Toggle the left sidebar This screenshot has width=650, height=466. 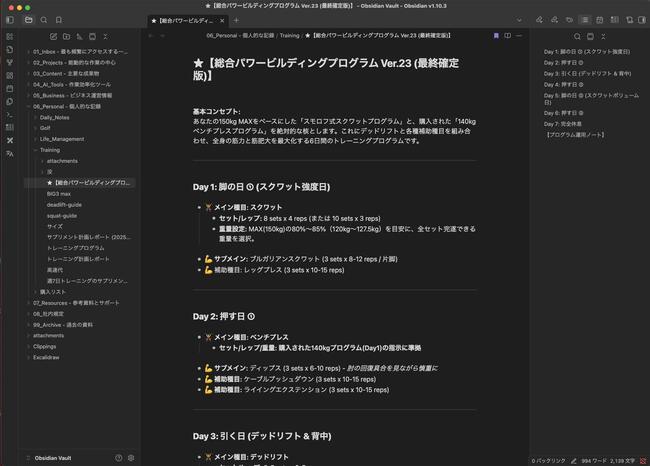tap(10, 20)
